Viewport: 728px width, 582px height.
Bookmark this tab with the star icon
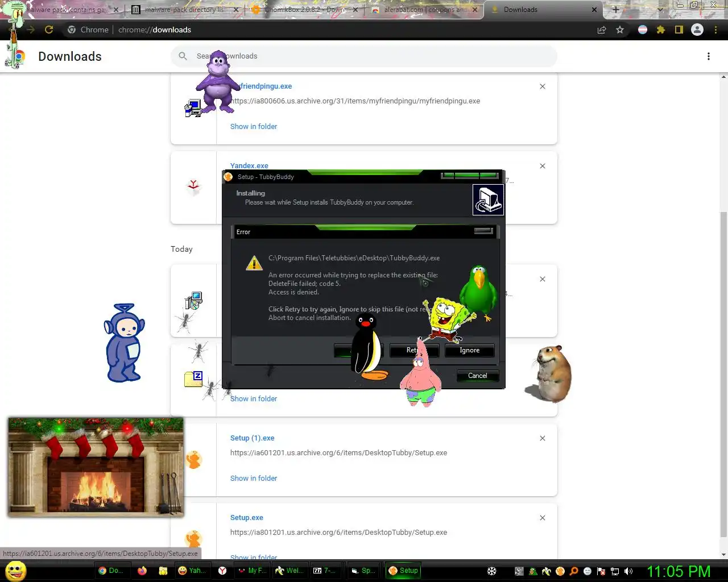coord(620,30)
